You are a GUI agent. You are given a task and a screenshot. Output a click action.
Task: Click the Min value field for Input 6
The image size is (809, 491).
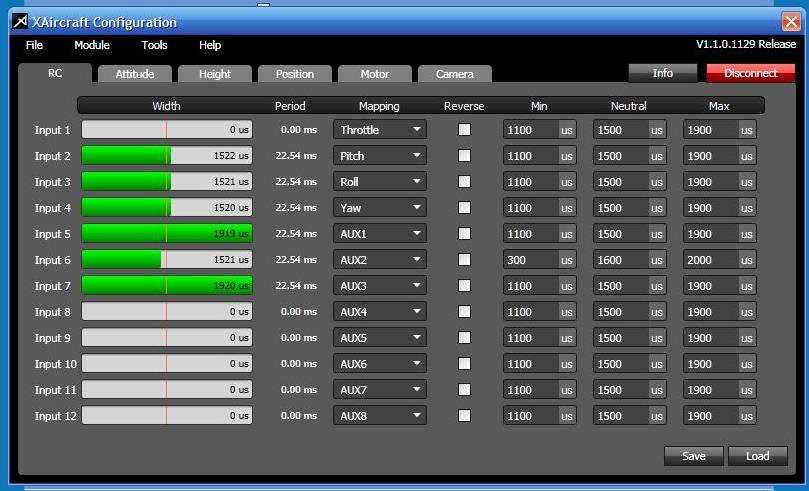tap(530, 260)
